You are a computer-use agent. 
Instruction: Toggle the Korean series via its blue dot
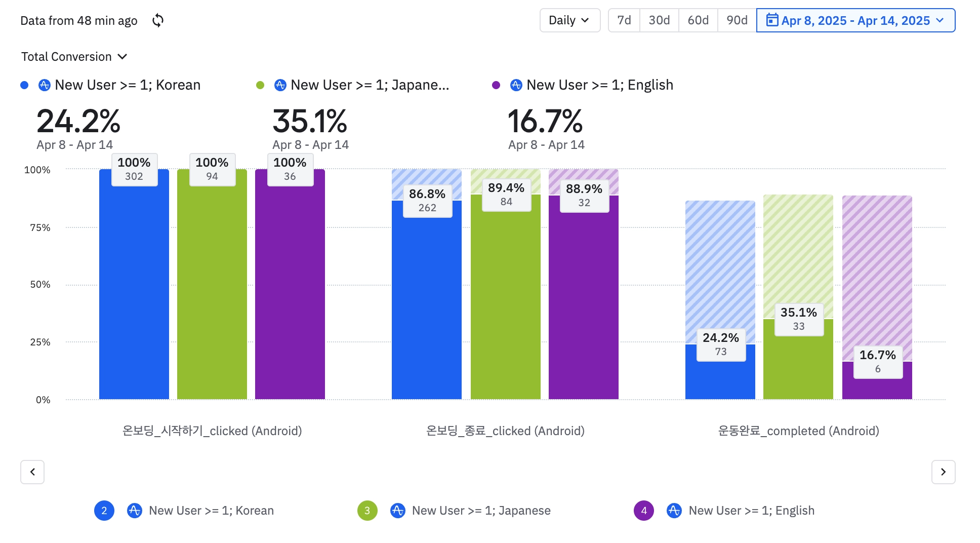(x=24, y=85)
